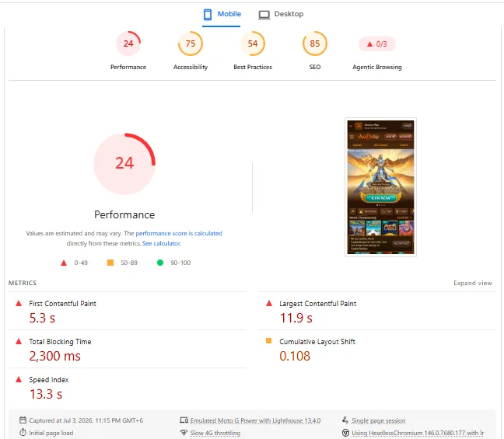Click the Chromium icon beside Using HeadlessChromium
This screenshot has height=439, width=504.
pyautogui.click(x=345, y=433)
